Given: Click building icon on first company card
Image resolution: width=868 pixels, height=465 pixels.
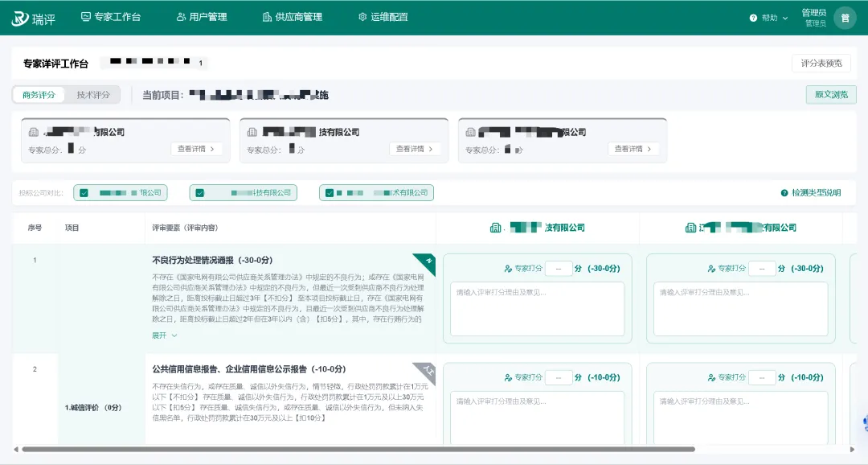Looking at the screenshot, I should pos(34,132).
